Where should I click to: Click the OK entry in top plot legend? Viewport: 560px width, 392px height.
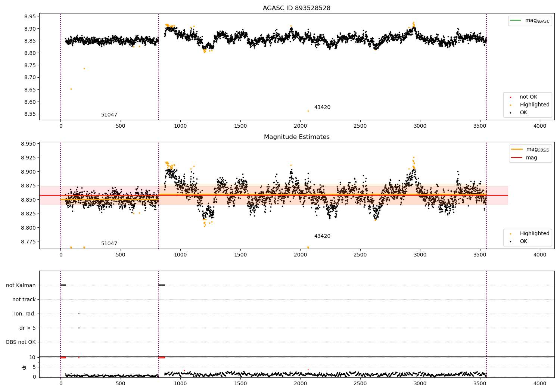(x=523, y=113)
